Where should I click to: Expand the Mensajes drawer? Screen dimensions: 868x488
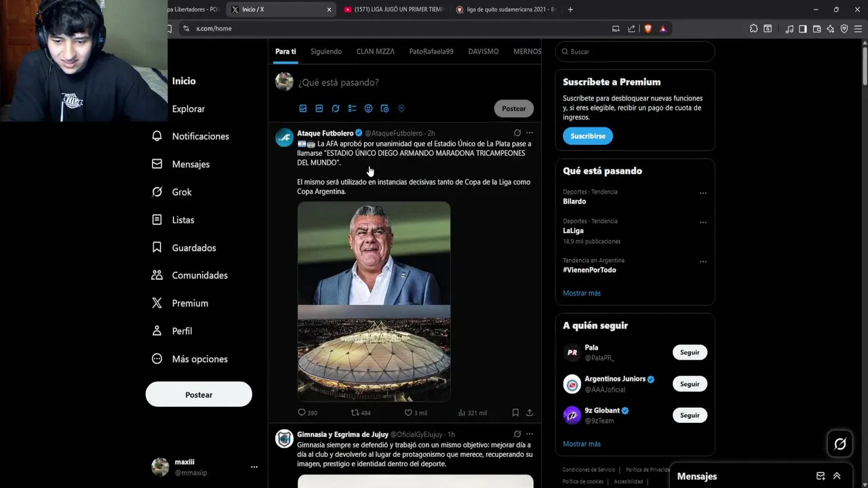pos(837,476)
